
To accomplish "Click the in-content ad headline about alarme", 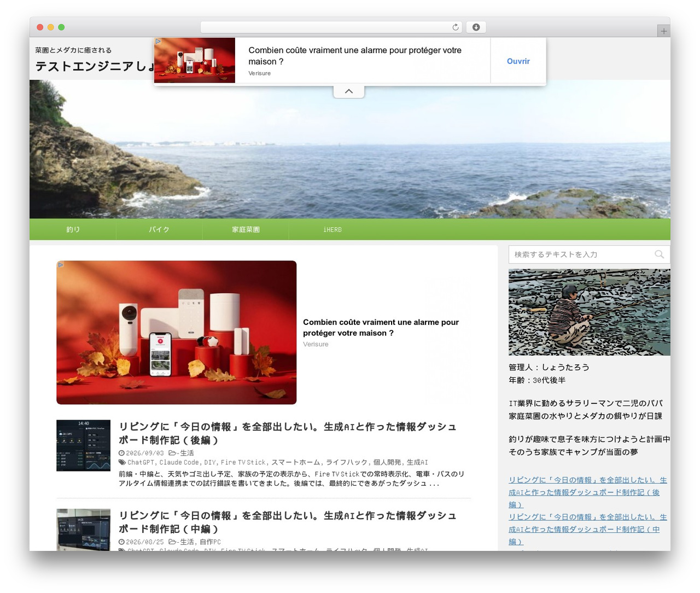I will tap(381, 328).
